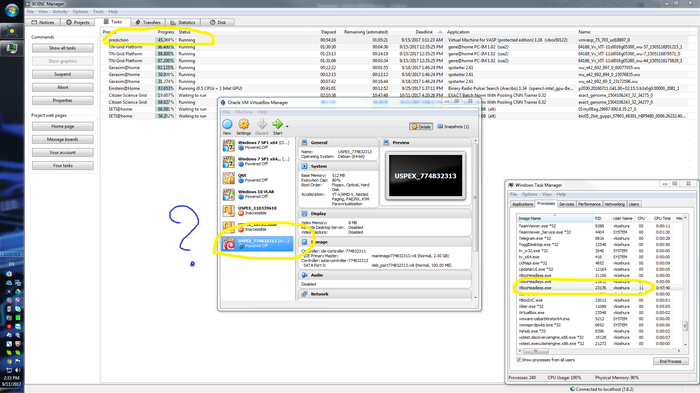Click the Task Manager taskbar icon
The width and height of the screenshot is (700, 393).
[x=12, y=48]
